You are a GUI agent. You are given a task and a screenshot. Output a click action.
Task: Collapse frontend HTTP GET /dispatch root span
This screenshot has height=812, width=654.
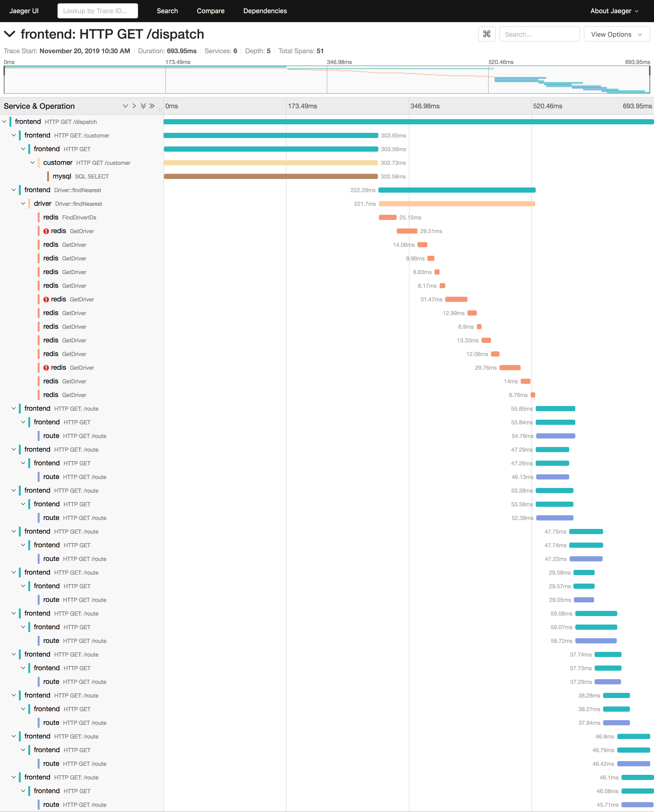pos(4,122)
